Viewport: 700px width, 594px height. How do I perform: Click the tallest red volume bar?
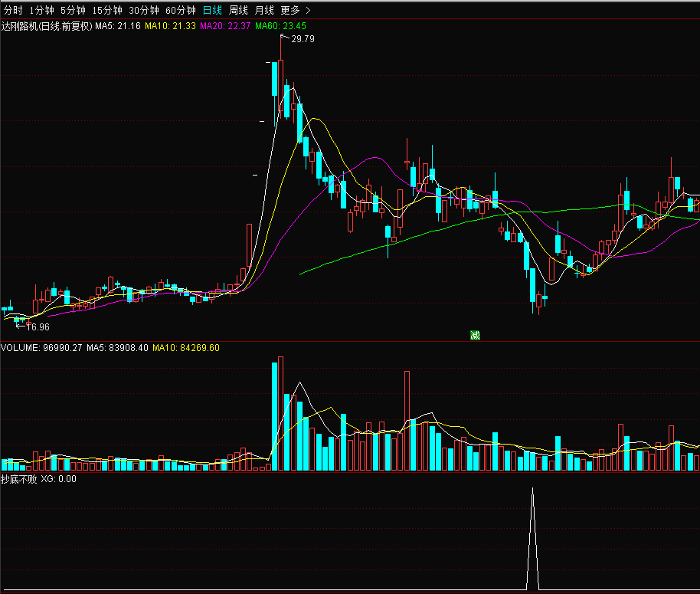pos(280,413)
